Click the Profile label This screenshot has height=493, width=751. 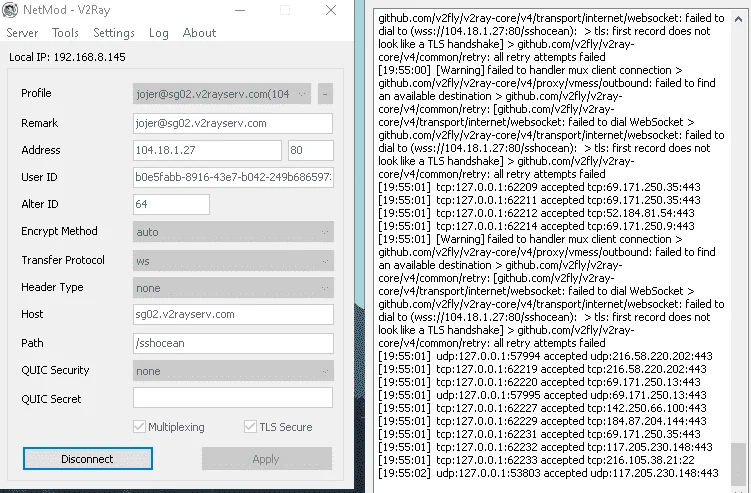(36, 93)
